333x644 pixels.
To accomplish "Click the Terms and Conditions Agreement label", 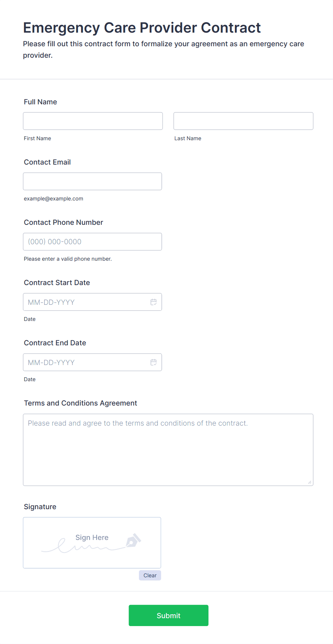I will [81, 403].
